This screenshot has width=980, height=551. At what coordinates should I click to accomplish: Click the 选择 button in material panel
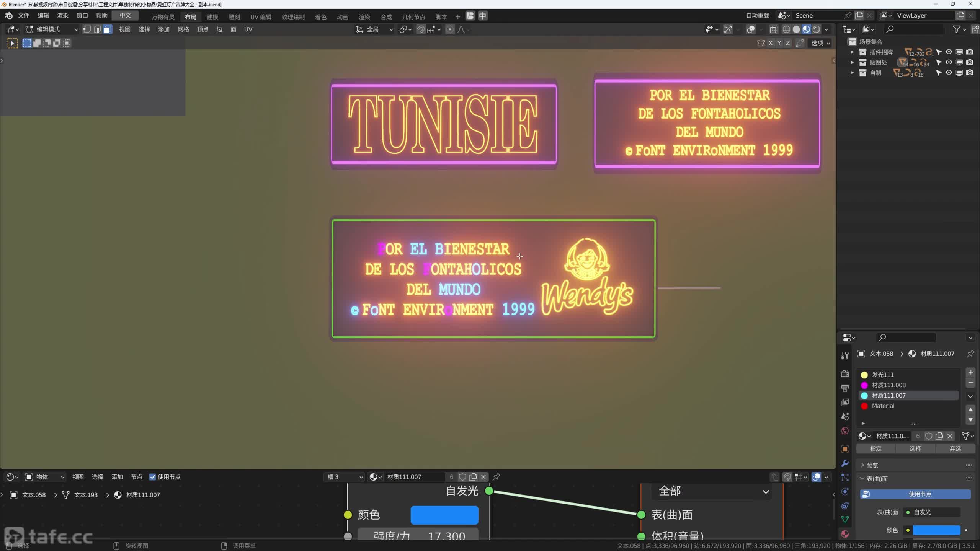915,448
